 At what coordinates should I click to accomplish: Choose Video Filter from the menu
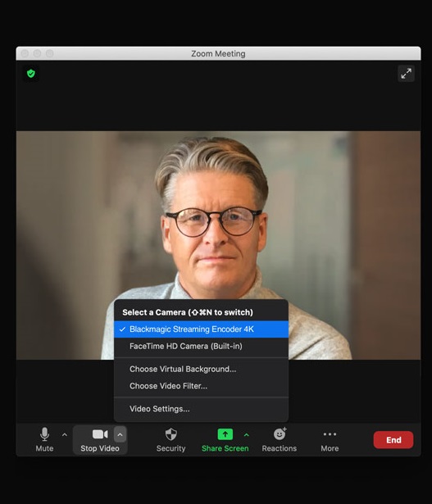tap(201, 386)
